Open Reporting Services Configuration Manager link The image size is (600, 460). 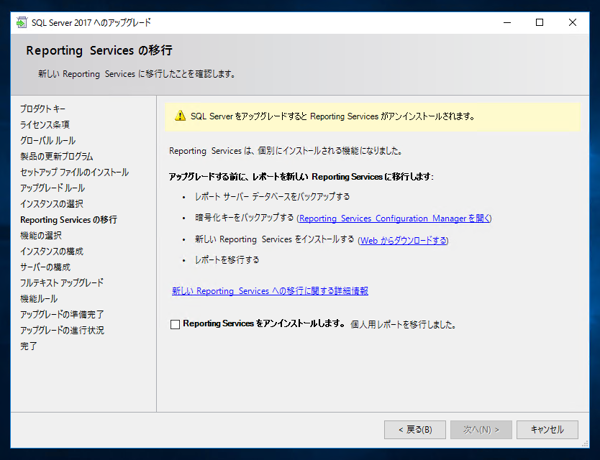point(394,219)
